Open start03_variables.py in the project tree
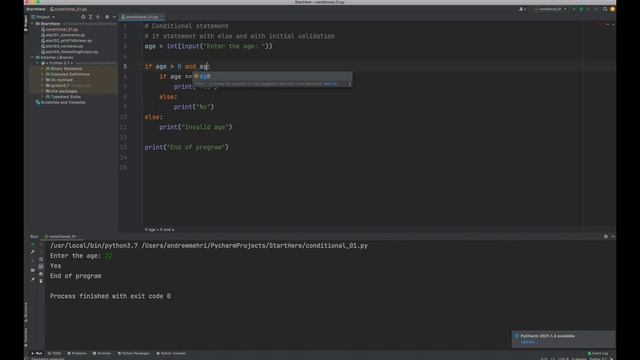 pyautogui.click(x=64, y=46)
